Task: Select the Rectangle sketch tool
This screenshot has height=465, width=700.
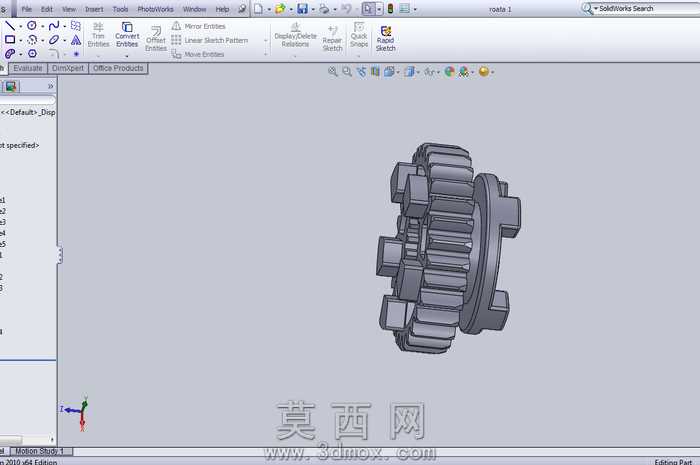Action: (10, 40)
